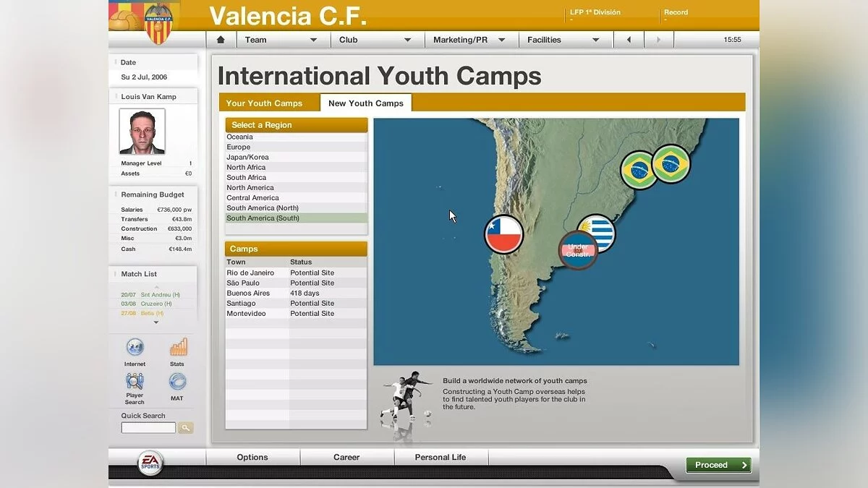Open Betis match on 27/08
This screenshot has height=488, width=868.
pyautogui.click(x=142, y=313)
